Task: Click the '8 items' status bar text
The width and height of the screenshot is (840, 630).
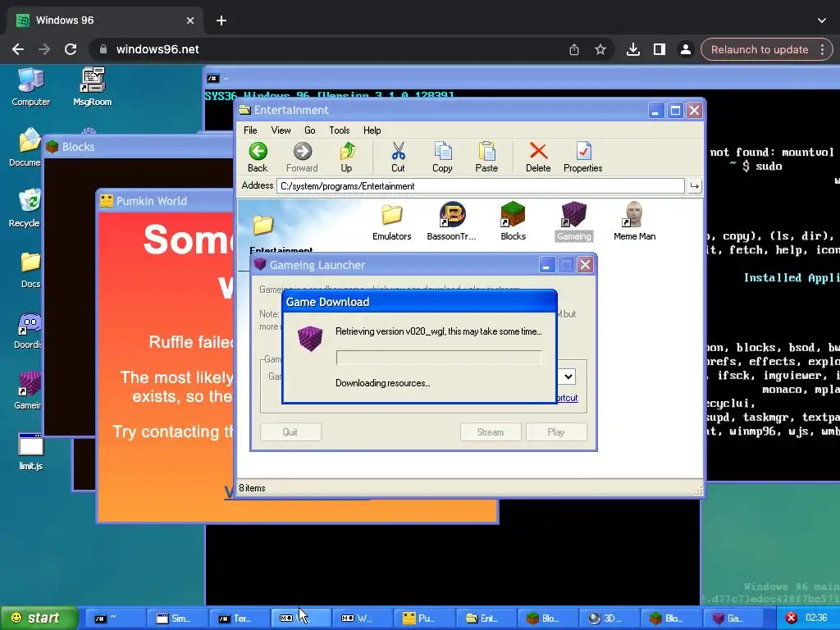Action: tap(253, 488)
